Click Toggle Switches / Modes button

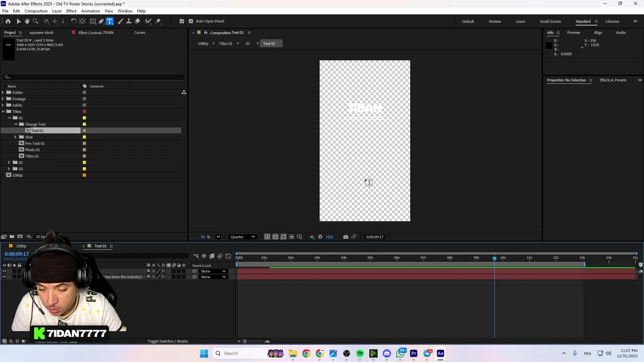coord(168,341)
